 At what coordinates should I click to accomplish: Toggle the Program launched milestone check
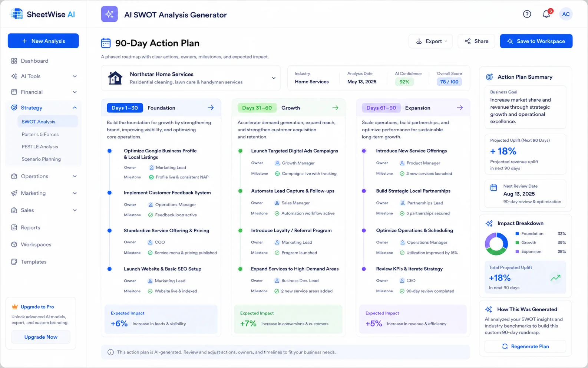pyautogui.click(x=277, y=253)
